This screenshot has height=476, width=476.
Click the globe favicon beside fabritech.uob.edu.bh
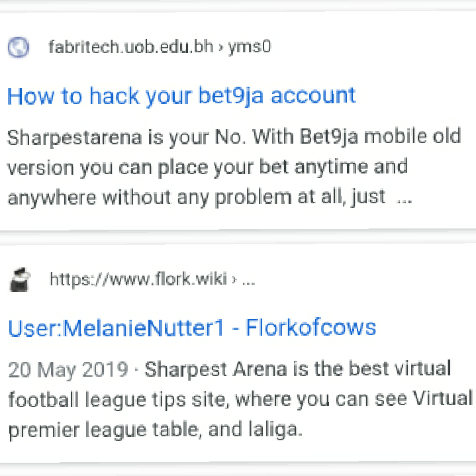(x=19, y=48)
